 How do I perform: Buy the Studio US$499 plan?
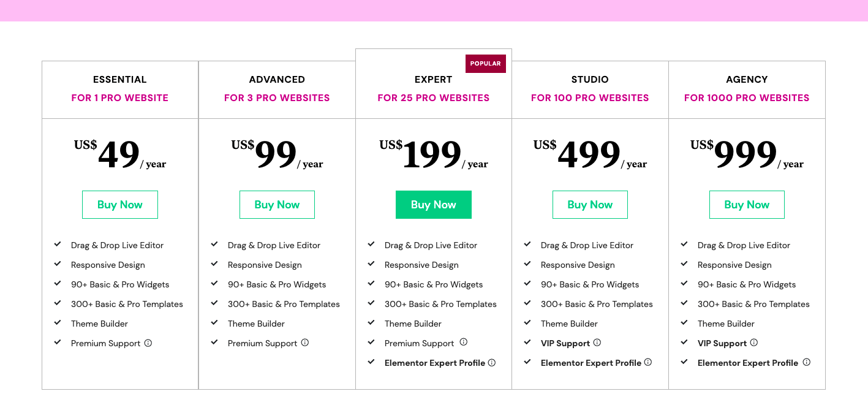(590, 205)
